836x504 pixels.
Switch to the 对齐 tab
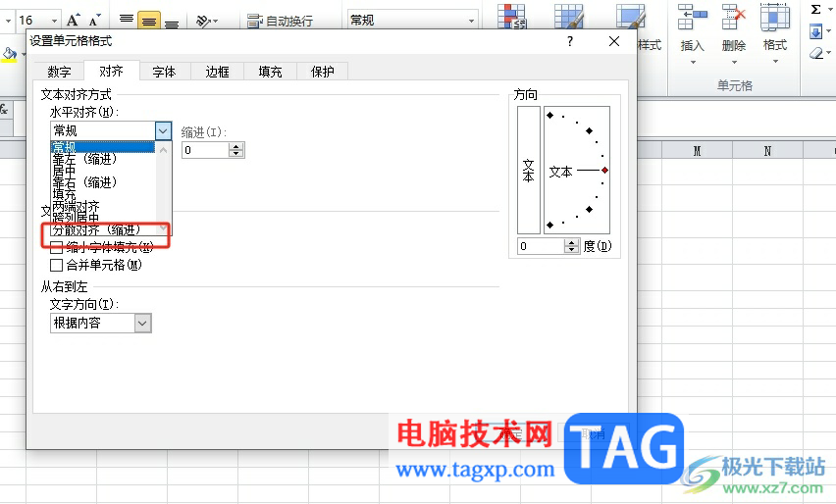112,71
